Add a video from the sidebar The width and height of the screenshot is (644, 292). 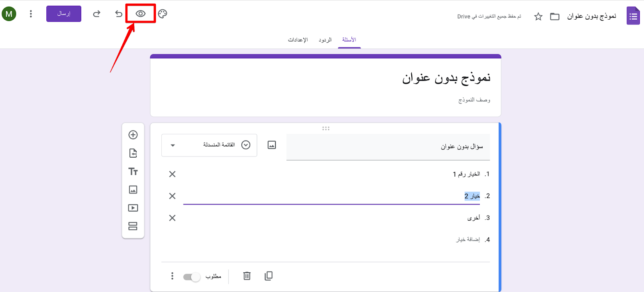[133, 208]
